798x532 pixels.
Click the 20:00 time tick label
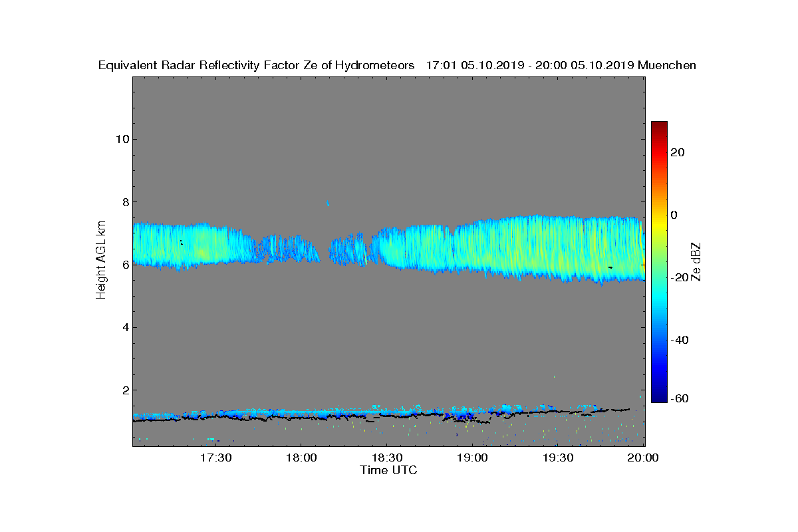pos(644,458)
